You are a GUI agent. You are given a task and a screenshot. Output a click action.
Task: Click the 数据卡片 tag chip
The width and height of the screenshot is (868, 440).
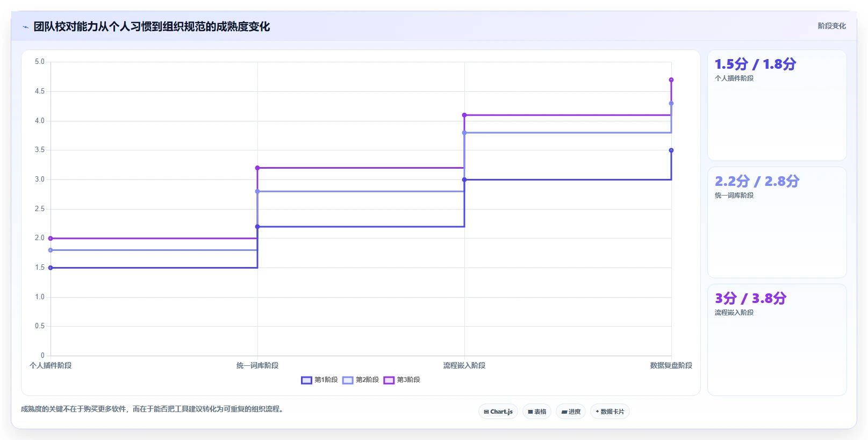(x=610, y=412)
